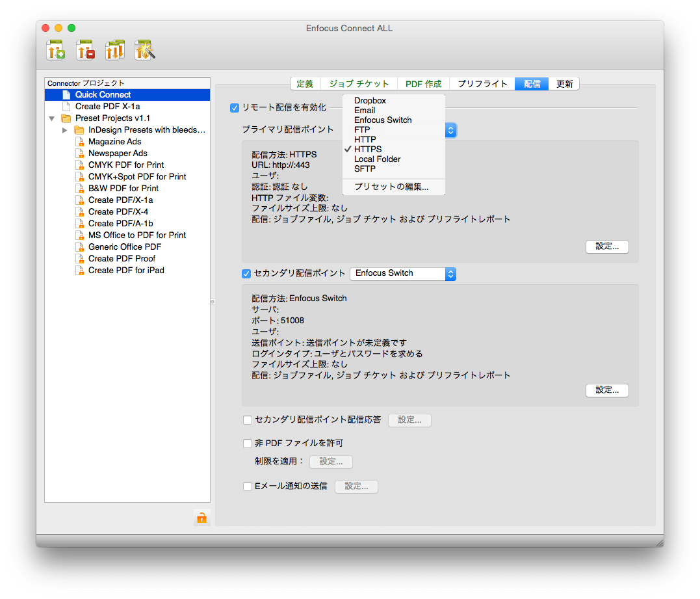Viewport: 700px width, 599px height.
Task: Click the Connector プロジェクト column header
Action: coord(127,83)
